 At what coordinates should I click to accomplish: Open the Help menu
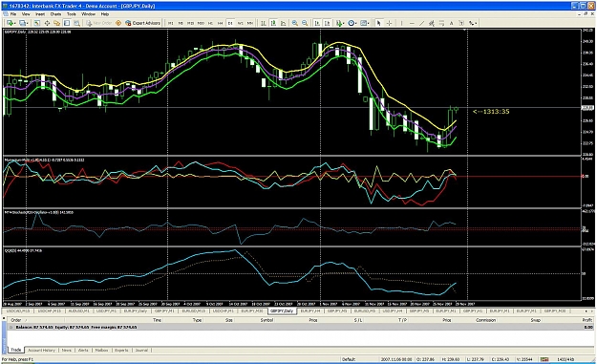105,14
